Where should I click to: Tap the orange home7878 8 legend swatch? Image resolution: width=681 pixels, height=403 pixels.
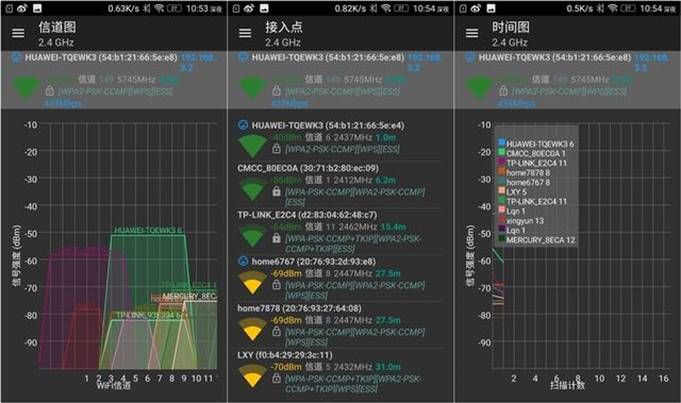click(502, 171)
